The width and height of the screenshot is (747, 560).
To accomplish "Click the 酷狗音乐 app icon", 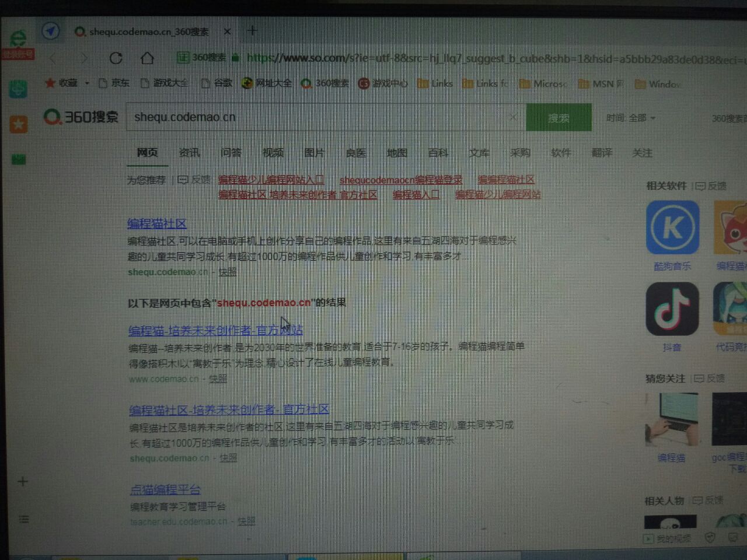I will tap(672, 228).
